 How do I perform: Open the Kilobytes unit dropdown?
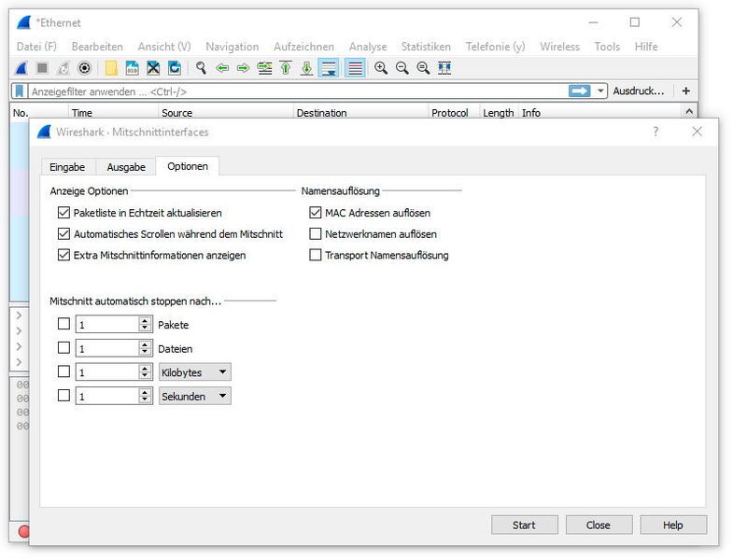[195, 372]
